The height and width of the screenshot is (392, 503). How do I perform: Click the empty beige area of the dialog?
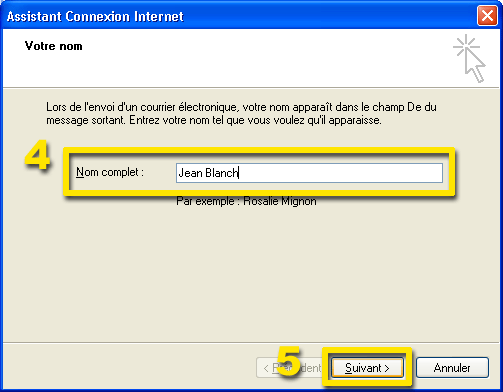click(251, 273)
